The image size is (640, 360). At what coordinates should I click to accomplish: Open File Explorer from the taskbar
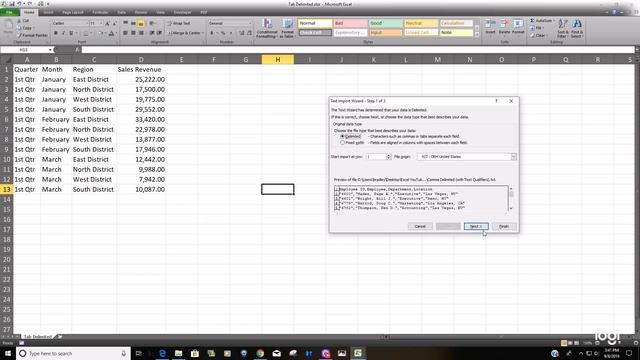pyautogui.click(x=178, y=353)
